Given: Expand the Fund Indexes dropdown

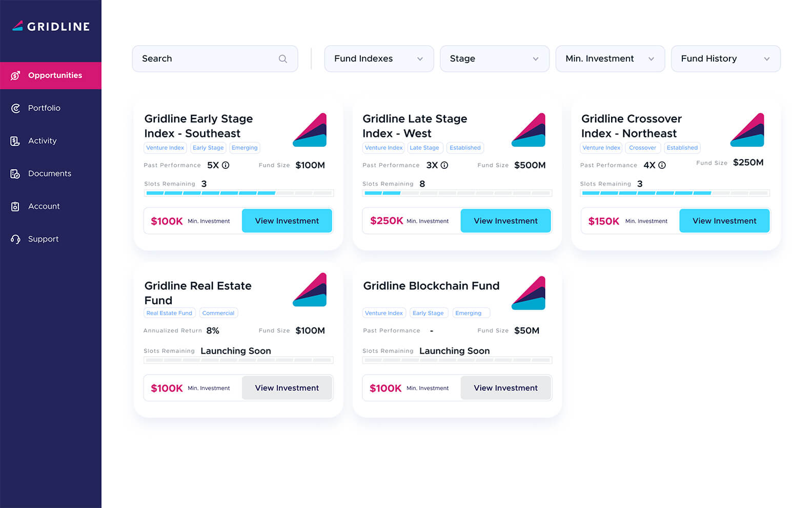Looking at the screenshot, I should pos(379,59).
